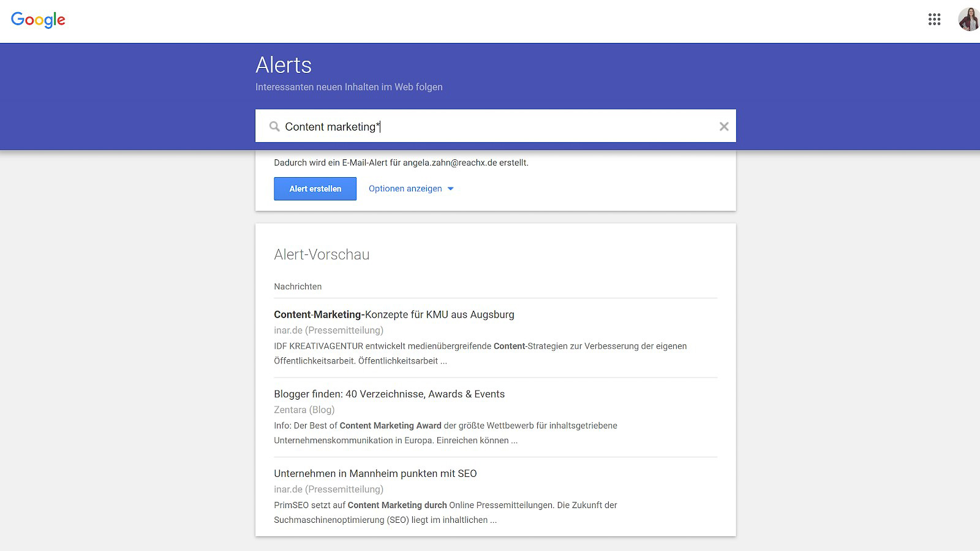Screen dimensions: 980x551
Task: Open the Blogger finden: 40 Verzeichnisse article
Action: (389, 394)
